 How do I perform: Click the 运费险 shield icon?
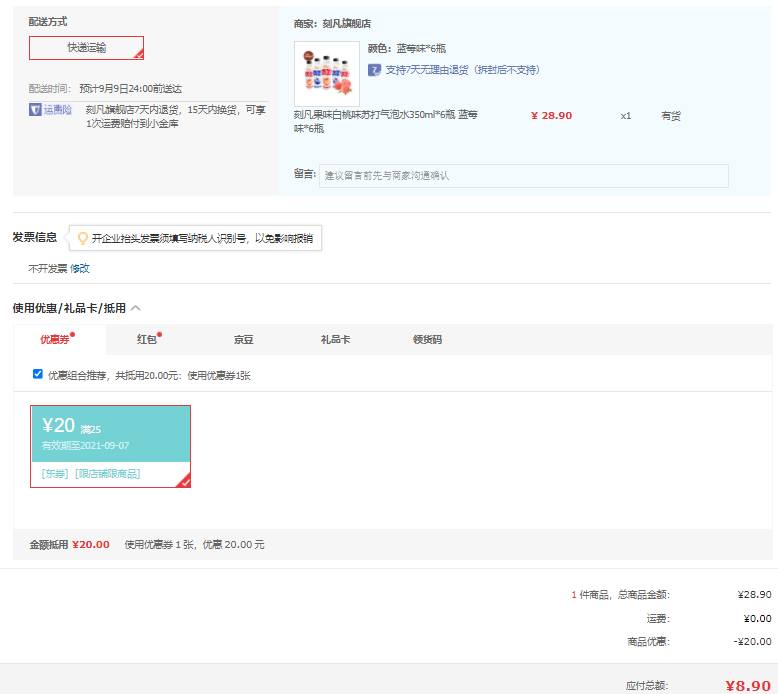pyautogui.click(x=35, y=110)
